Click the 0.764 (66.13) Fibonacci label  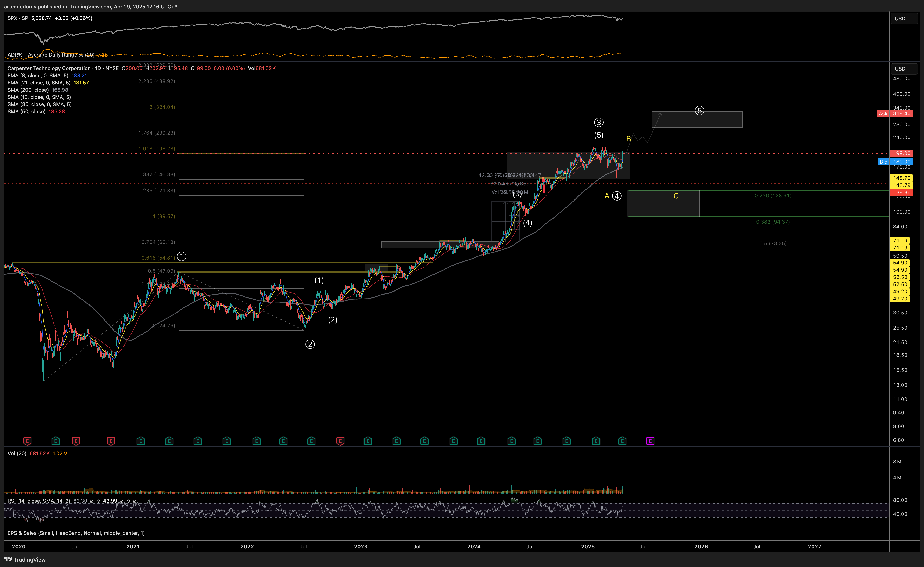pos(158,242)
